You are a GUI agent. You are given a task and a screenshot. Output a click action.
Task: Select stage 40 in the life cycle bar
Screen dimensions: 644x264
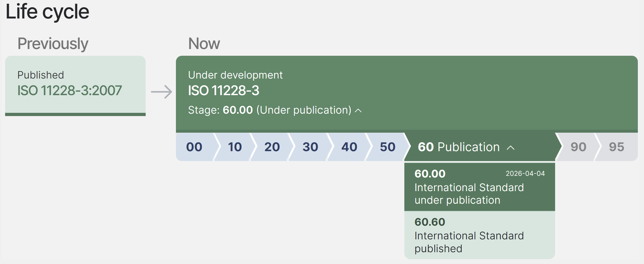pos(349,147)
